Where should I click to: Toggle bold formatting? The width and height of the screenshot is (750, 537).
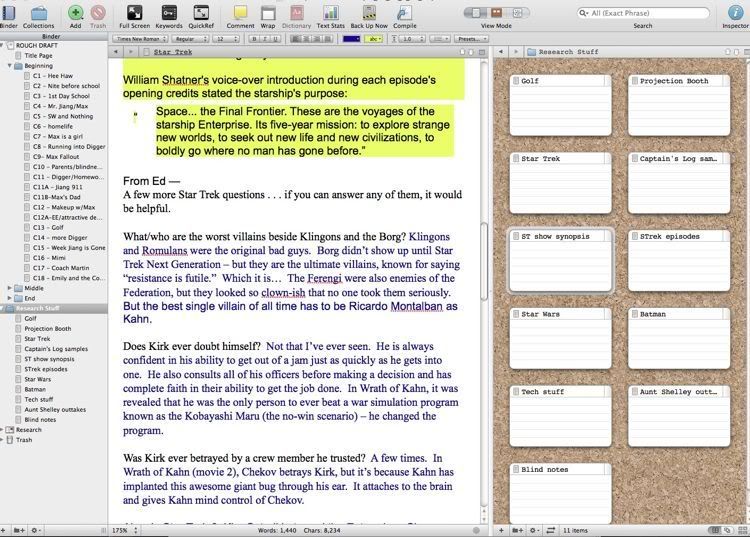[255, 39]
